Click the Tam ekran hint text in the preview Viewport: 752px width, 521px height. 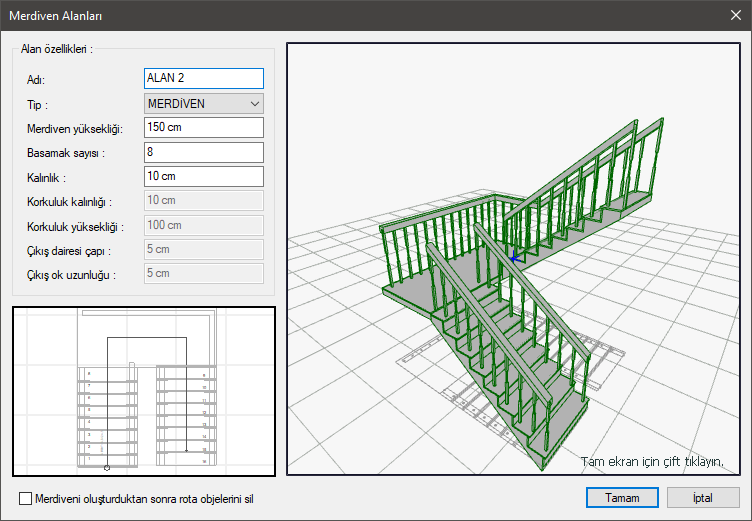click(x=651, y=462)
